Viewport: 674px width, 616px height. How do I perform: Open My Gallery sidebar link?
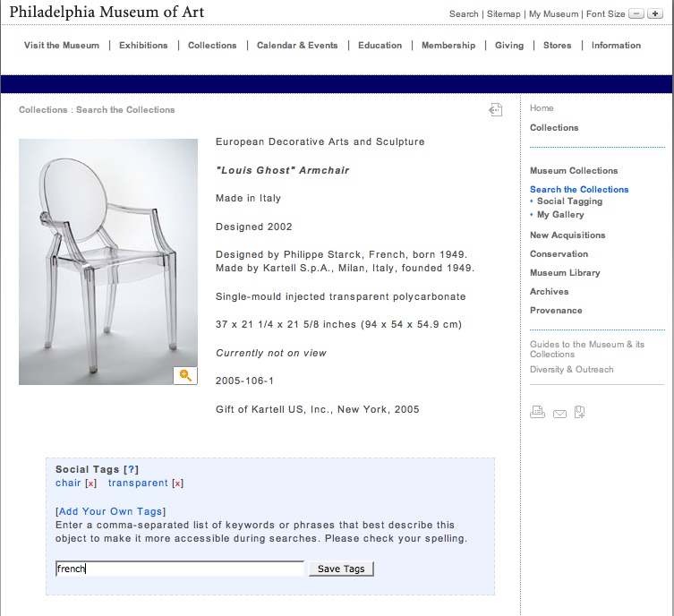tap(560, 215)
